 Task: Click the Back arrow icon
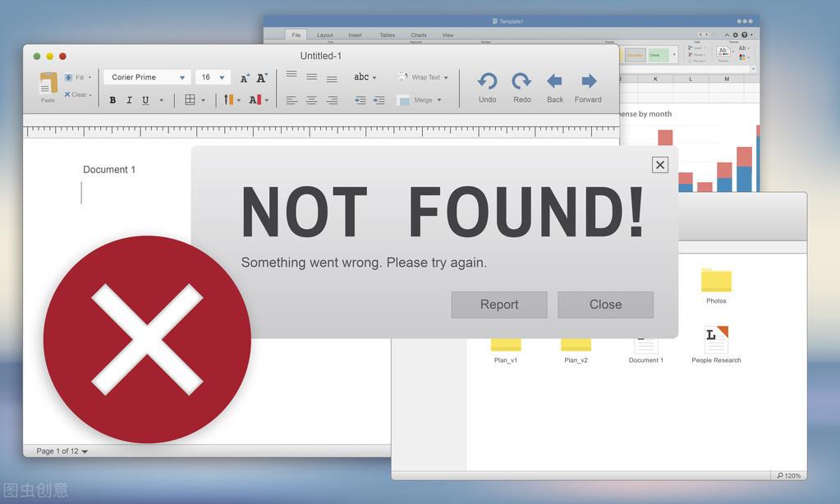(554, 81)
